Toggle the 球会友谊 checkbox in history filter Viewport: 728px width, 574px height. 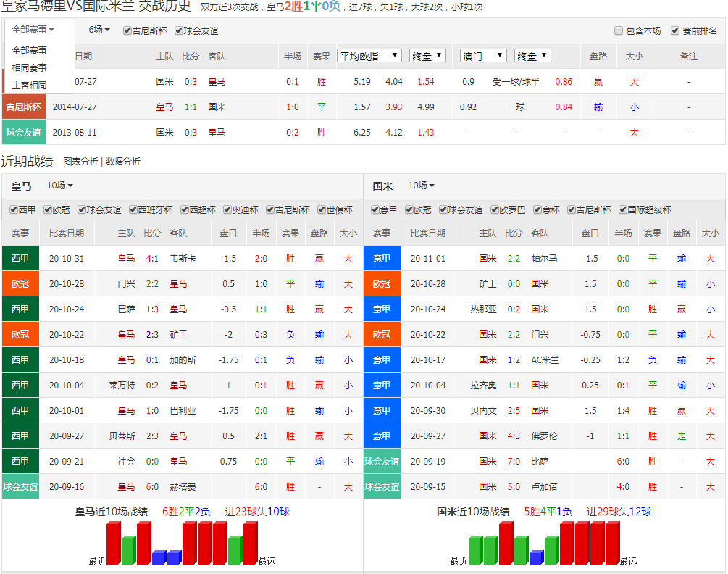[x=178, y=30]
